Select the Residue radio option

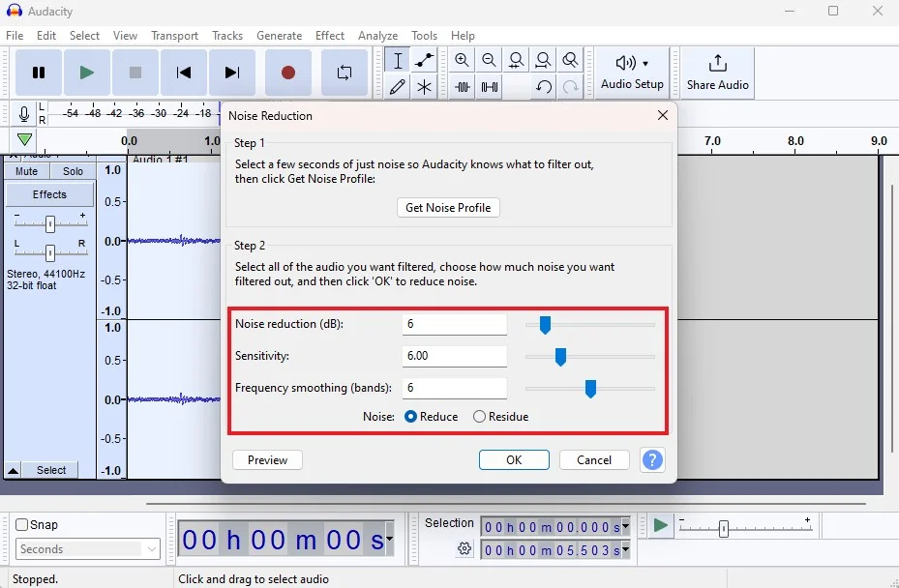tap(479, 416)
